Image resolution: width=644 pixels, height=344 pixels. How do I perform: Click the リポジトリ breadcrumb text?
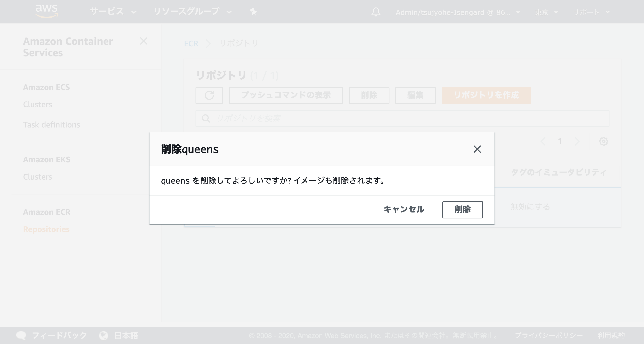[238, 43]
